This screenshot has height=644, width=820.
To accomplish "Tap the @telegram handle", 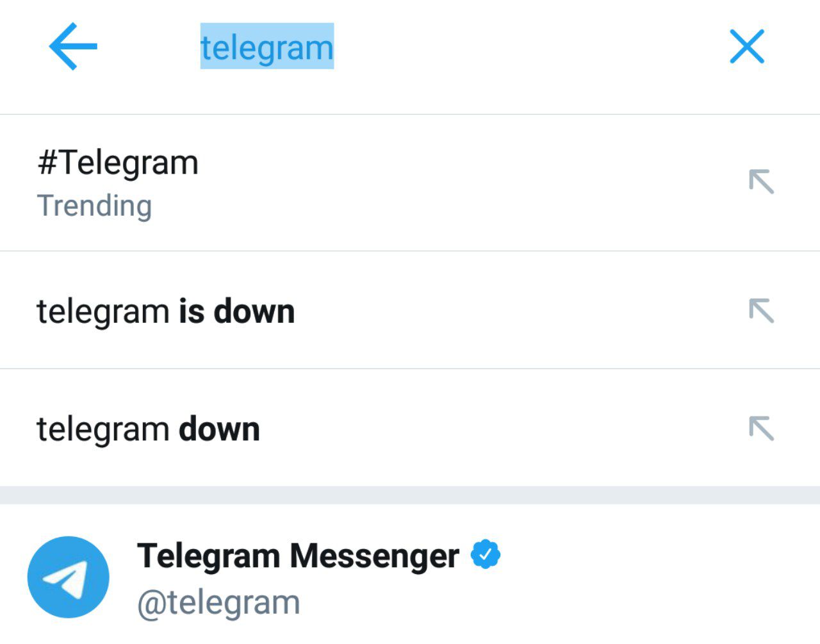I will [x=218, y=603].
